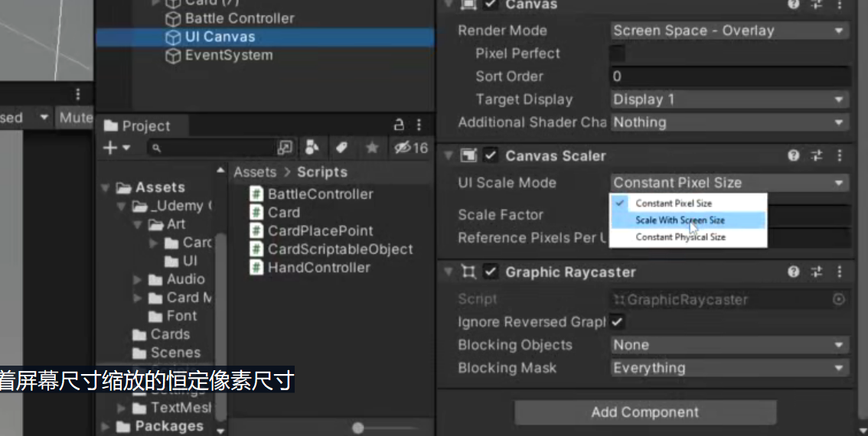
Task: Open Canvas Scaler preset settings icon
Action: point(817,155)
